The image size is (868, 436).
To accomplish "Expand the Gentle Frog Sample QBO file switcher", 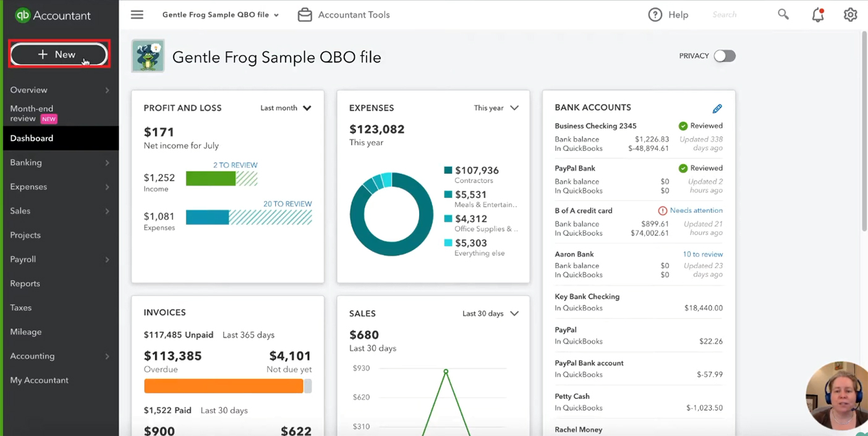I will 220,15.
